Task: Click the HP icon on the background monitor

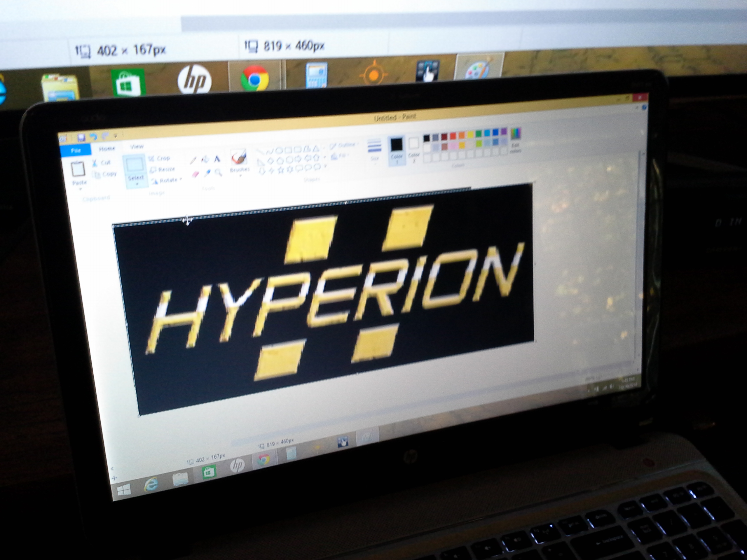Action: [195, 80]
